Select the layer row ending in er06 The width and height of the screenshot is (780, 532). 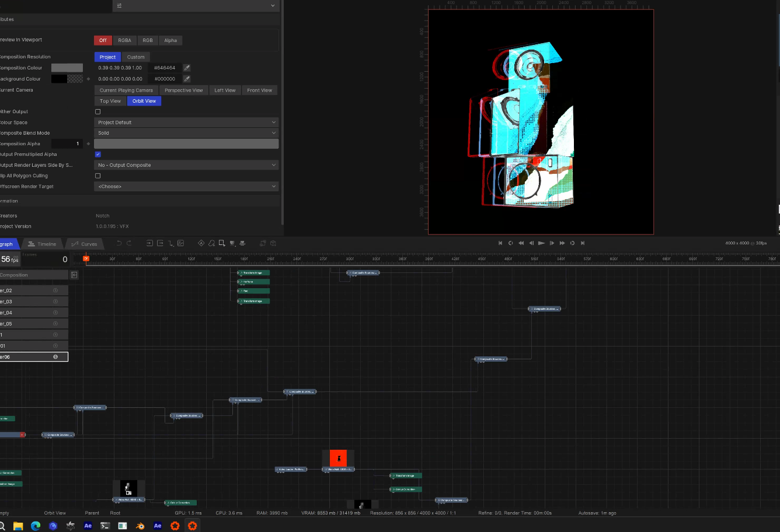34,357
